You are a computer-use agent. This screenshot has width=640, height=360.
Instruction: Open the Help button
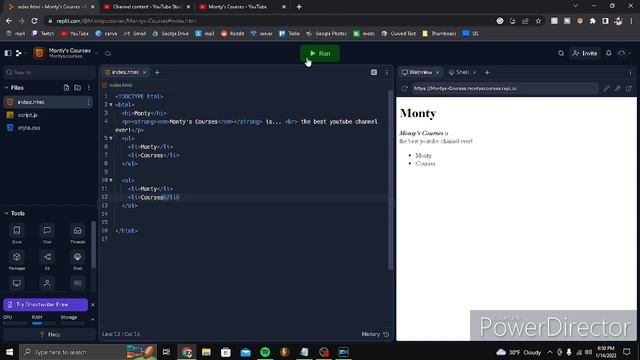pos(49,334)
